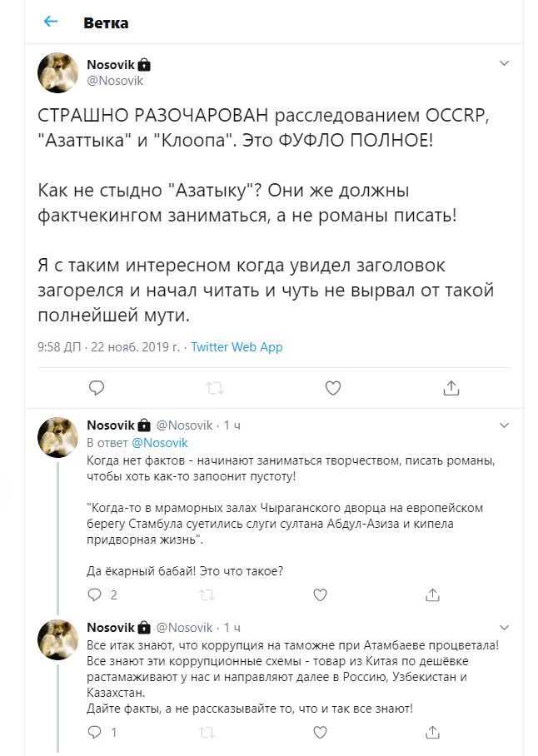
Task: Like the main tweet with the heart
Action: pos(332,387)
